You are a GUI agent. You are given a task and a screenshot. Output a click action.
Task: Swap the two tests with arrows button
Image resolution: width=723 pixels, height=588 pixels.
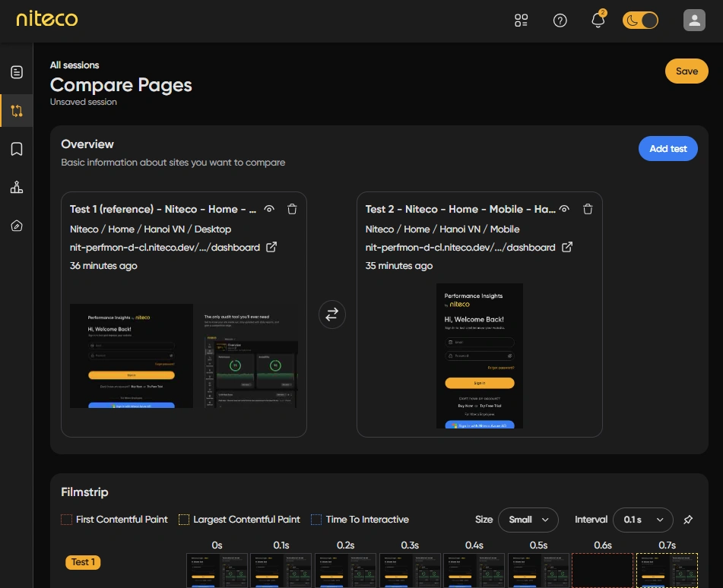click(332, 315)
